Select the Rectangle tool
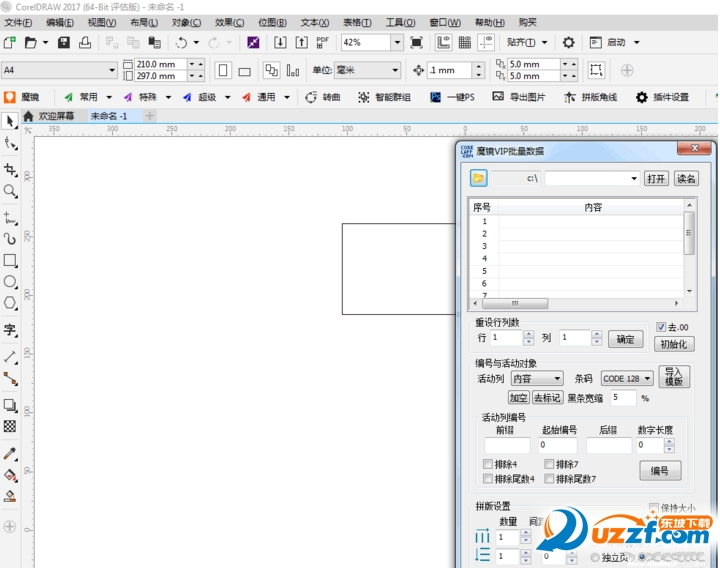Viewport: 720px width, 568px height. pyautogui.click(x=10, y=260)
